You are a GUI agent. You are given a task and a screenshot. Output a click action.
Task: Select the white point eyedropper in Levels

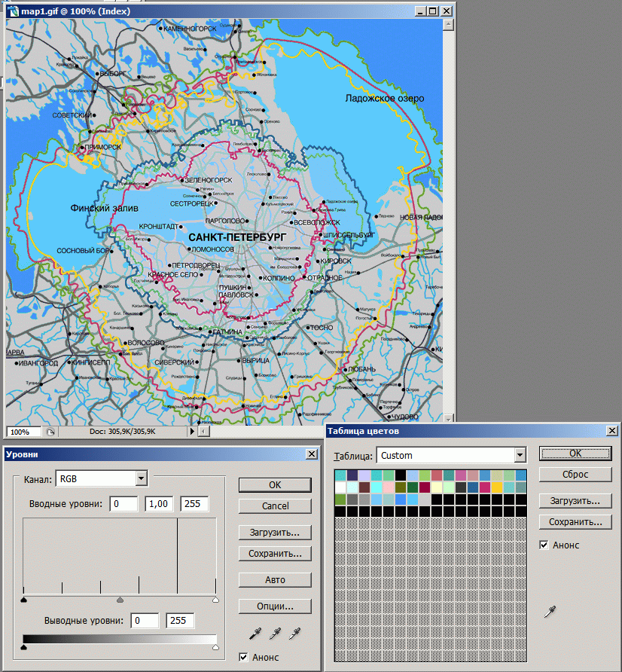(294, 632)
